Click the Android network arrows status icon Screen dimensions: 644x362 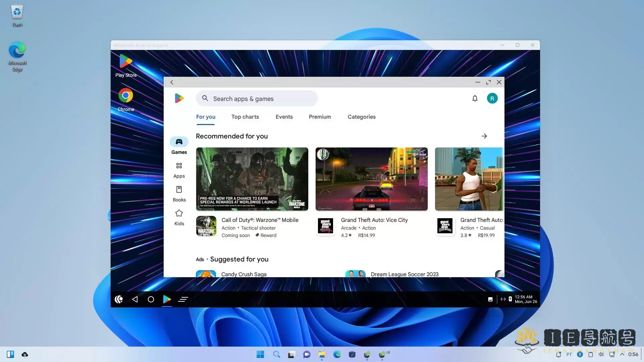[x=503, y=299]
